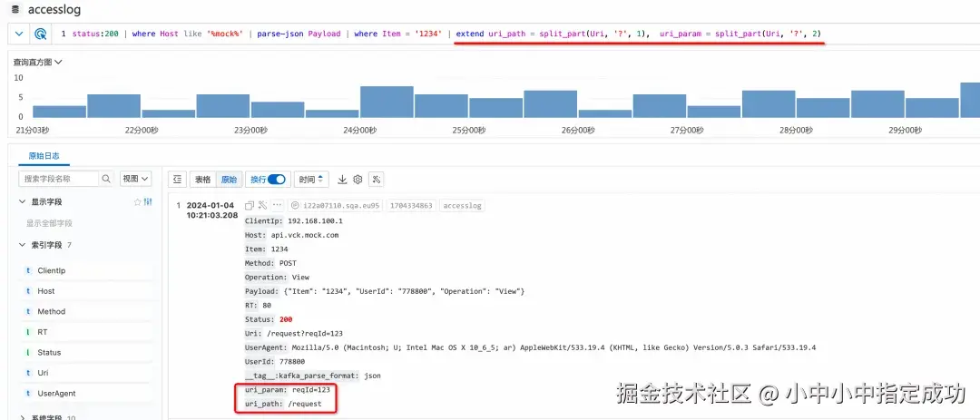Click the tools icon in log entry row
Image resolution: width=980 pixels, height=420 pixels.
[262, 205]
